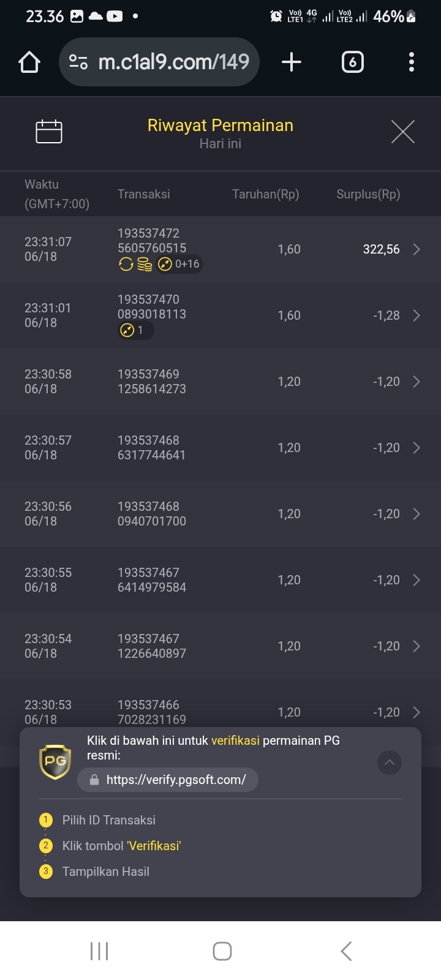Select transaction 193537468 6317744641

151,448
